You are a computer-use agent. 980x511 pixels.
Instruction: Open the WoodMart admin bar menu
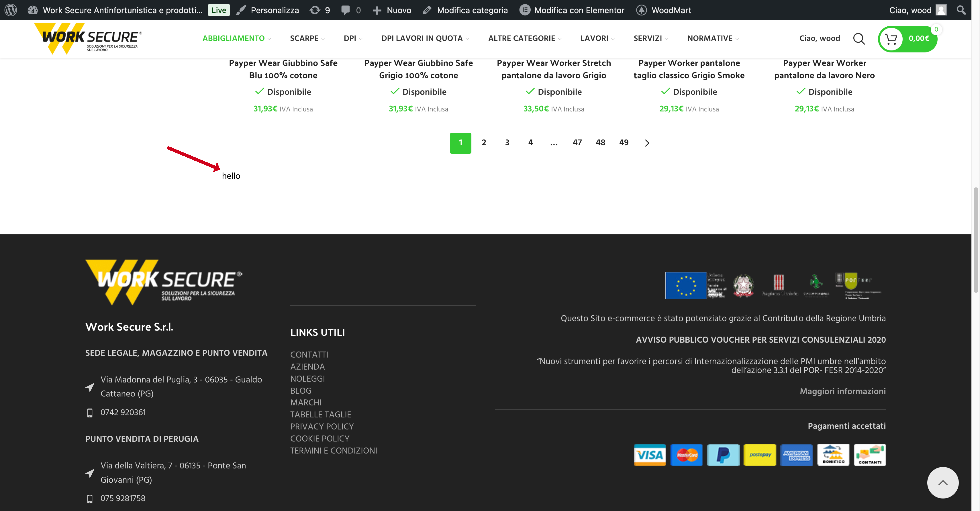coord(671,10)
